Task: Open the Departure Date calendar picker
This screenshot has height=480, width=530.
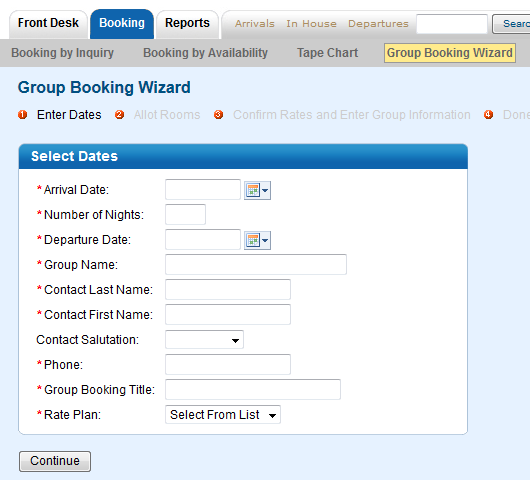Action: [x=257, y=240]
